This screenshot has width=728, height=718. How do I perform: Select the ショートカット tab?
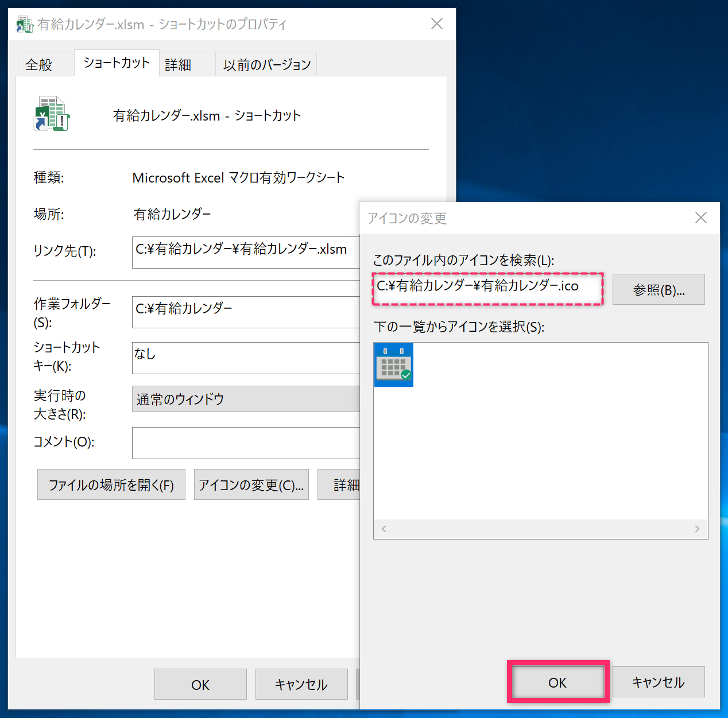click(117, 63)
